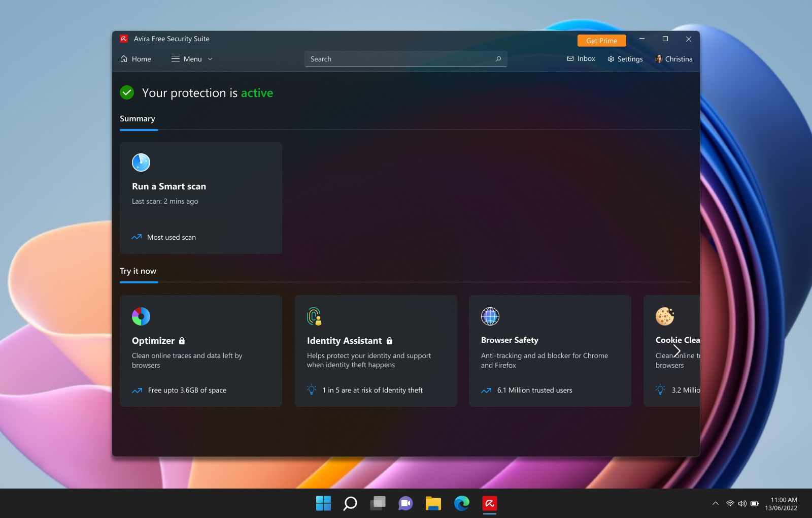Open the Optimizer card title
Viewport: 812px width, 518px height.
[x=153, y=341]
